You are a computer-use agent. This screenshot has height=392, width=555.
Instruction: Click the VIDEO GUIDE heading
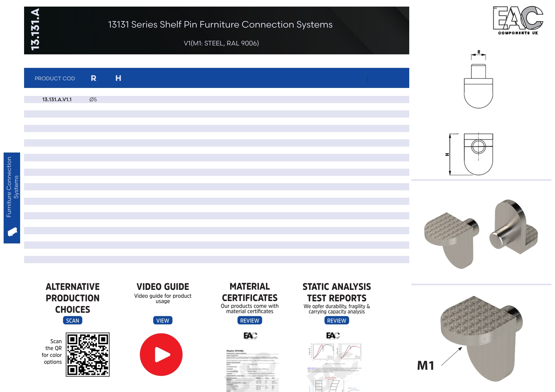[x=163, y=287]
